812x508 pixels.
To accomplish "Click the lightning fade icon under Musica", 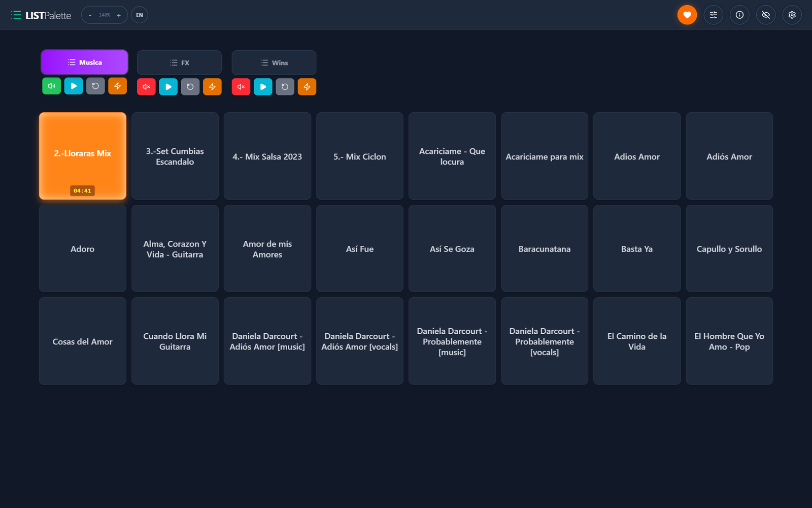I will 117,86.
